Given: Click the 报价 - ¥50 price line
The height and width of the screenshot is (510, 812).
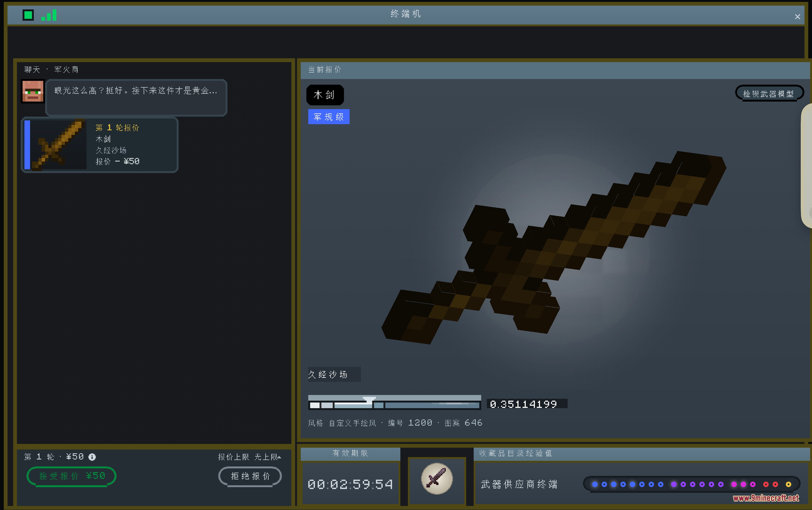Looking at the screenshot, I should pos(118,161).
